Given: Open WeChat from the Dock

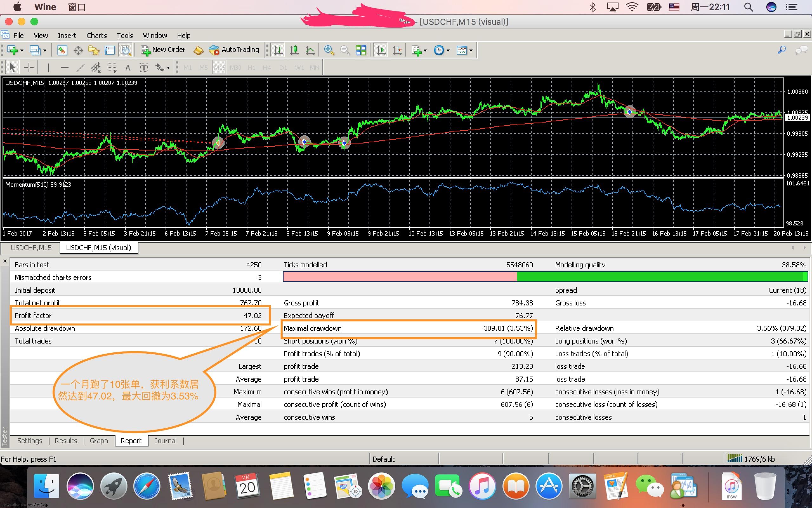Looking at the screenshot, I should click(x=650, y=486).
